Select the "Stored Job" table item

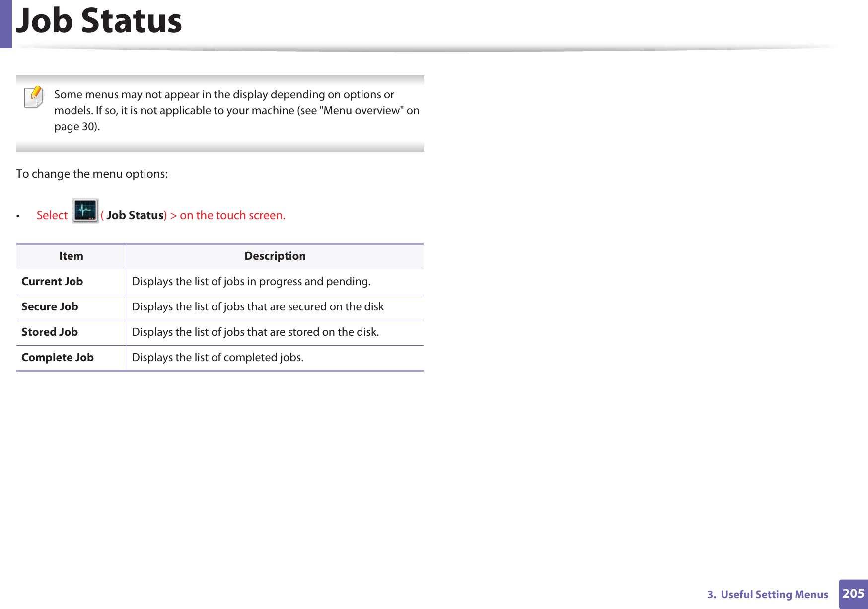click(x=50, y=332)
